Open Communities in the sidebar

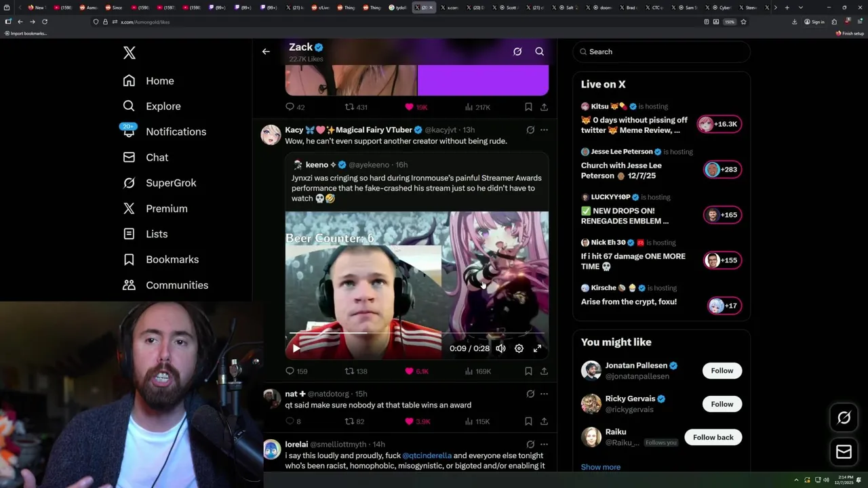[x=165, y=285]
